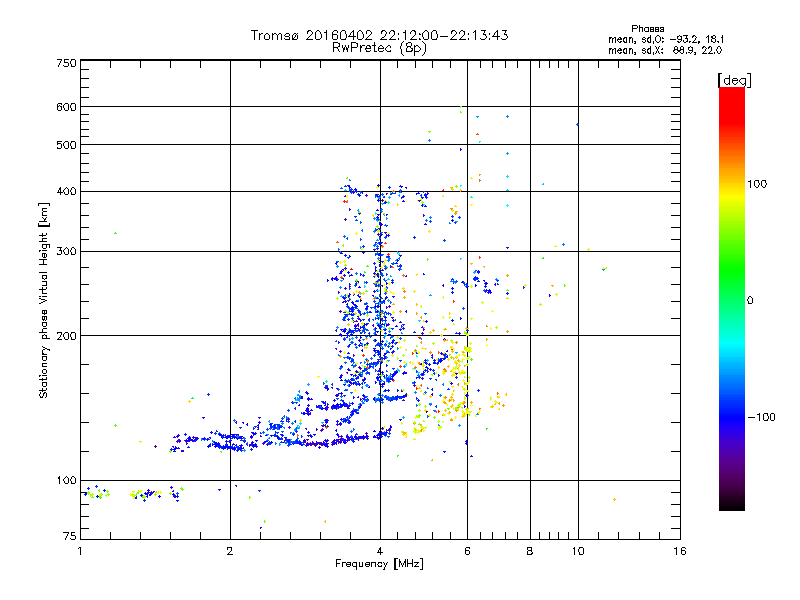
Task: Click the colorbar tick label '0'
Action: [x=749, y=300]
